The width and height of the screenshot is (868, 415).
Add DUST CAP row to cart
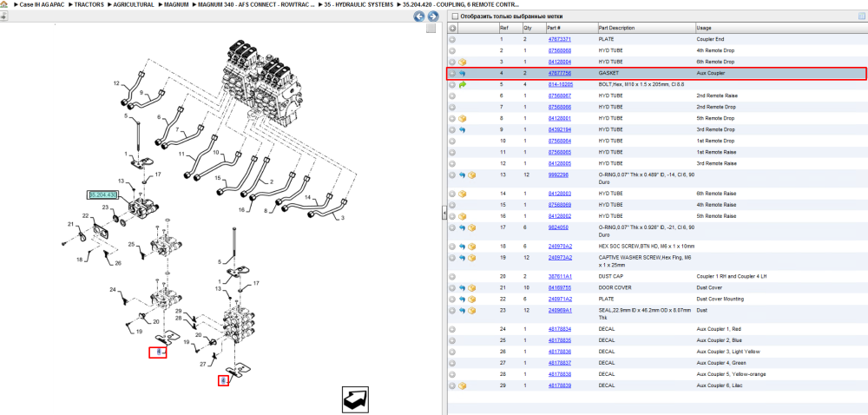coord(452,276)
